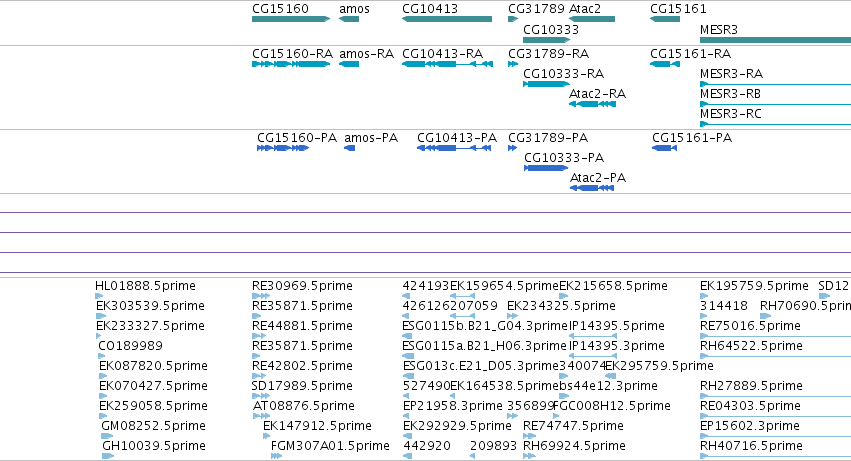Viewport: 851px width, 461px height.
Task: Open the GH10039.5prime EST label
Action: 154,446
